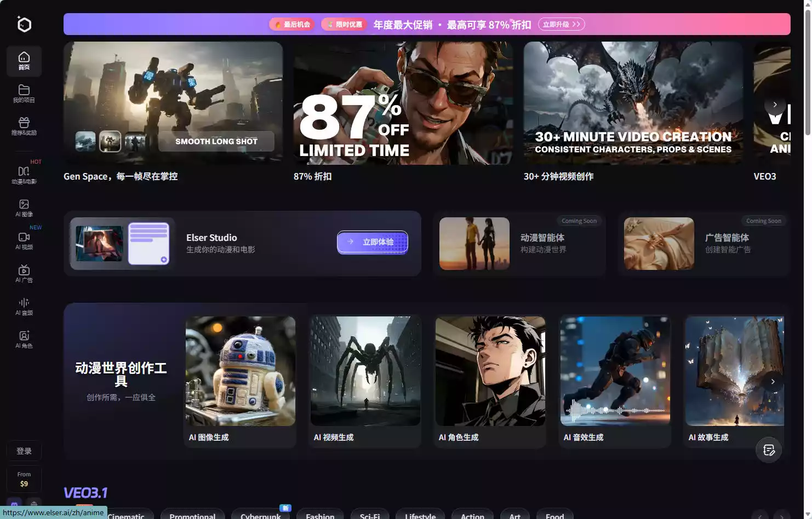Open the feedback note floating icon
This screenshot has width=812, height=519.
coord(769,450)
